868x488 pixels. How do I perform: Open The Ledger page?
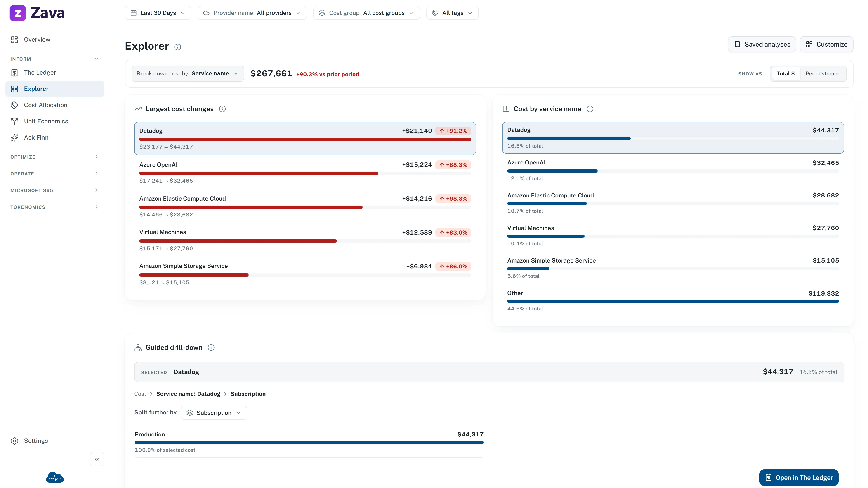[55, 73]
